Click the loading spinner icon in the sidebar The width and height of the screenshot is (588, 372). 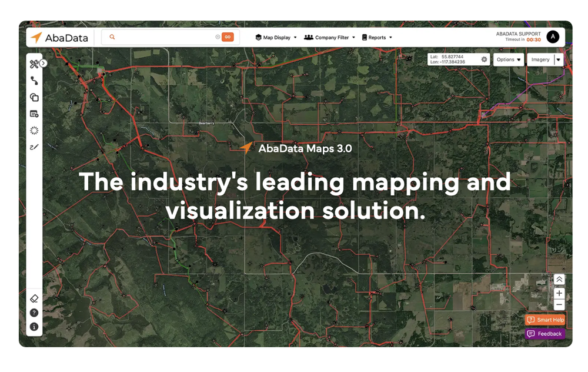[x=34, y=130]
